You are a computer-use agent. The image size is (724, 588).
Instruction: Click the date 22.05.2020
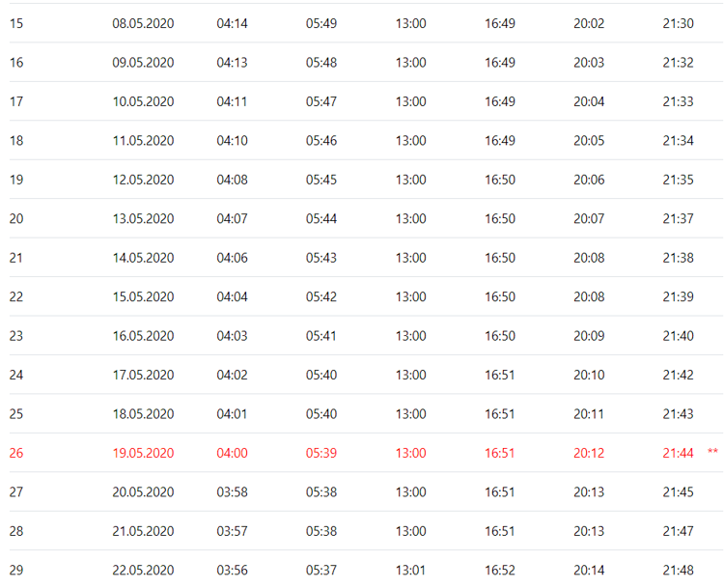click(x=143, y=570)
